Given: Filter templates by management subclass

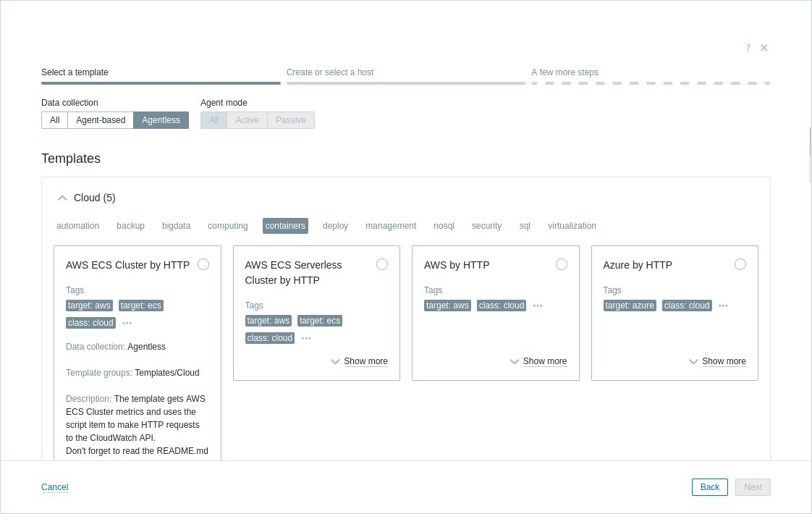Looking at the screenshot, I should click(391, 226).
